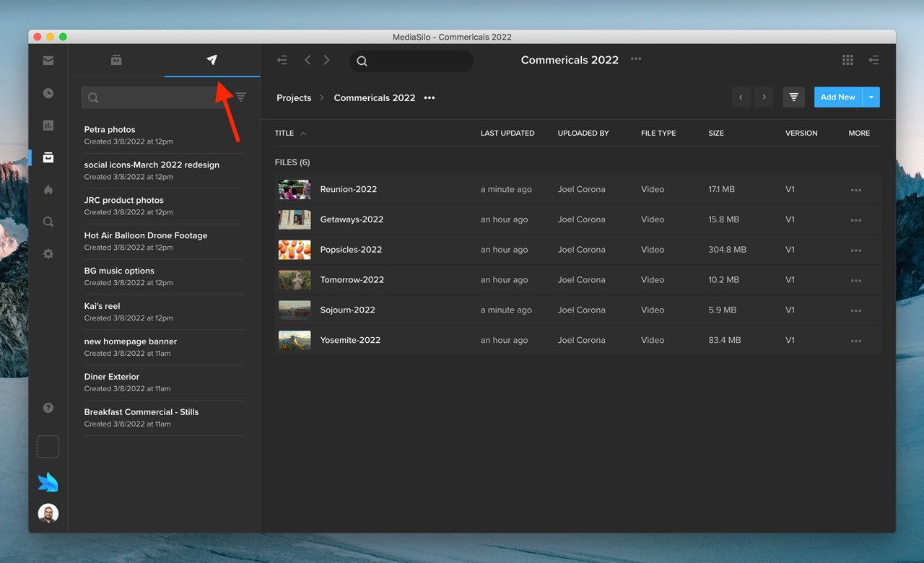Click the blue MediaSilo bird logo

point(48,482)
